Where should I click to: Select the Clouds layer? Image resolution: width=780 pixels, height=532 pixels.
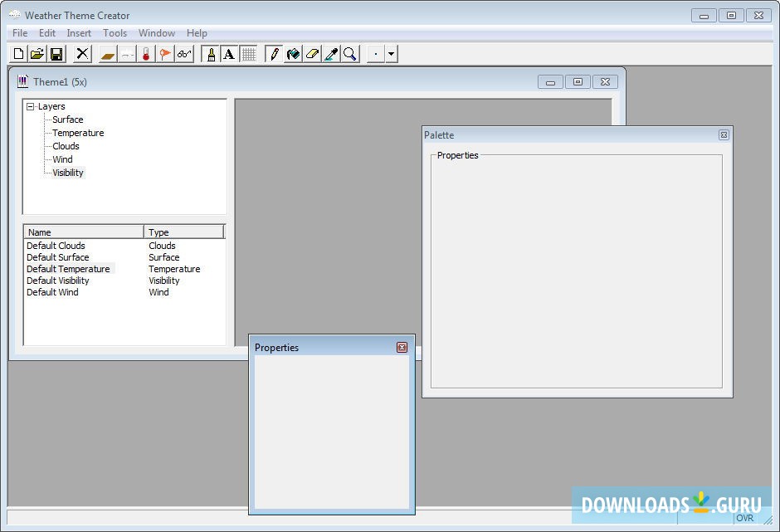click(x=65, y=145)
